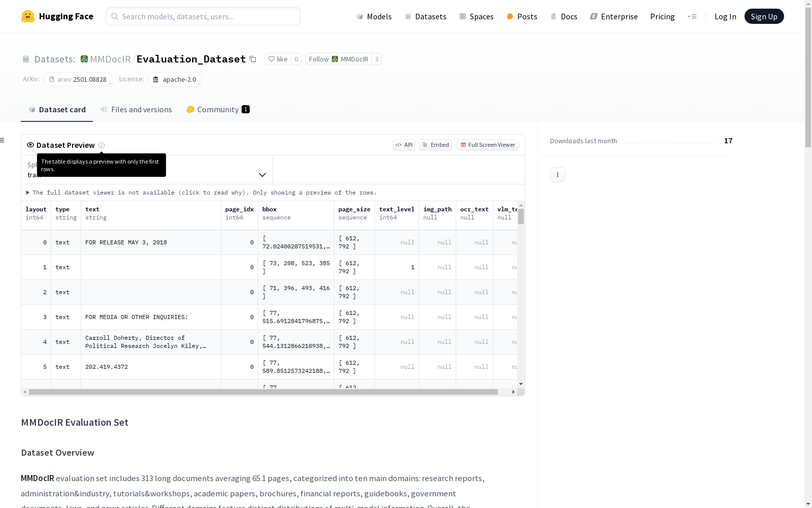
Task: Open the navigation overflow menu icon
Action: pos(692,16)
